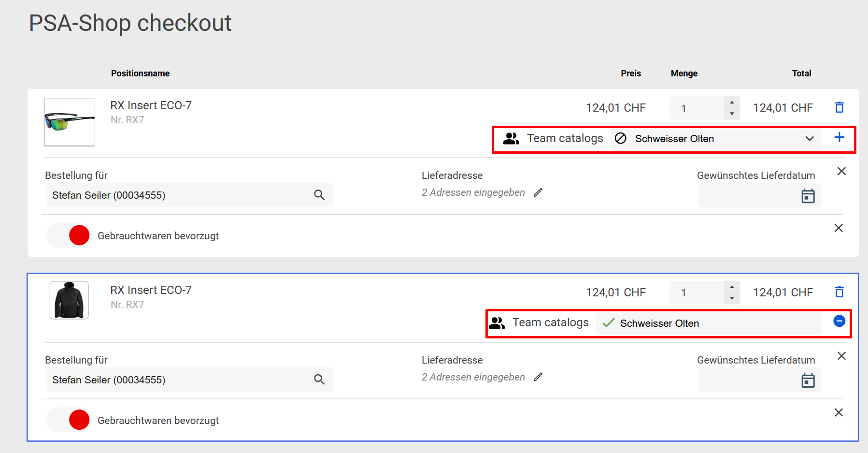
Task: Expand Schweisser Olten team catalog dropdown
Action: pyautogui.click(x=810, y=139)
